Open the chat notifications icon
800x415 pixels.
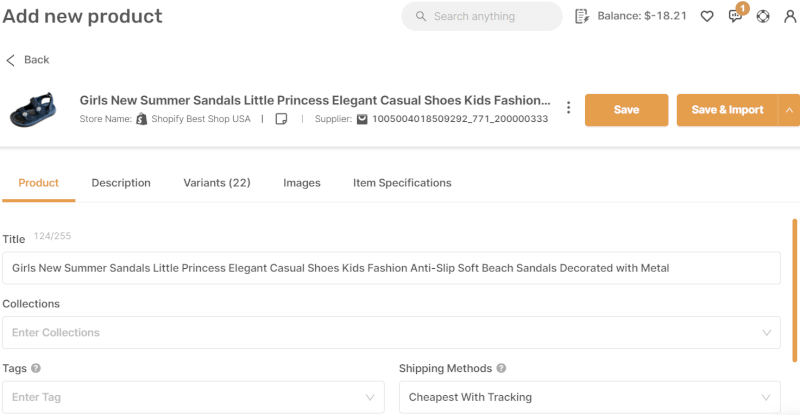[735, 16]
